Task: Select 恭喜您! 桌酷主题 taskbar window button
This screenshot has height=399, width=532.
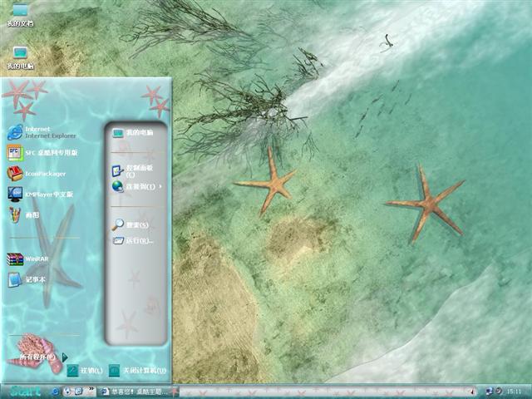Action: point(136,392)
